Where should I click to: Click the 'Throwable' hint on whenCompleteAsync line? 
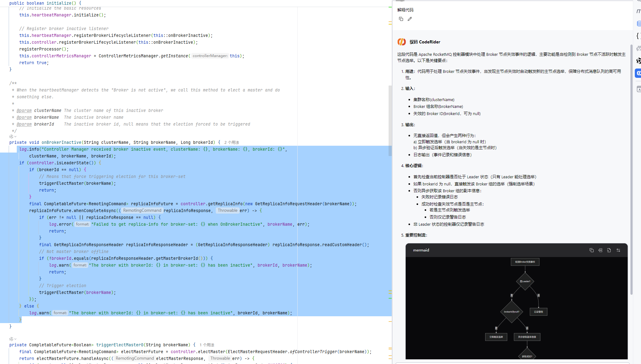tap(228, 211)
